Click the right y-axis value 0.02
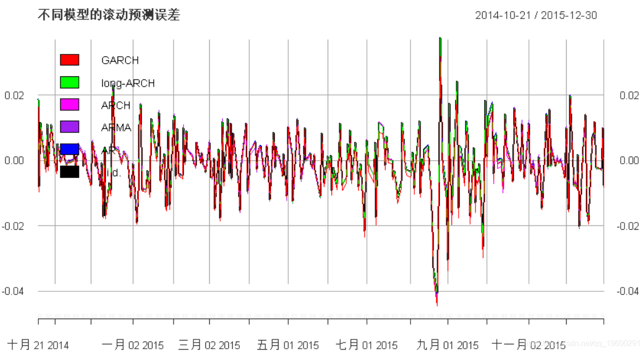The image size is (644, 352). point(630,96)
